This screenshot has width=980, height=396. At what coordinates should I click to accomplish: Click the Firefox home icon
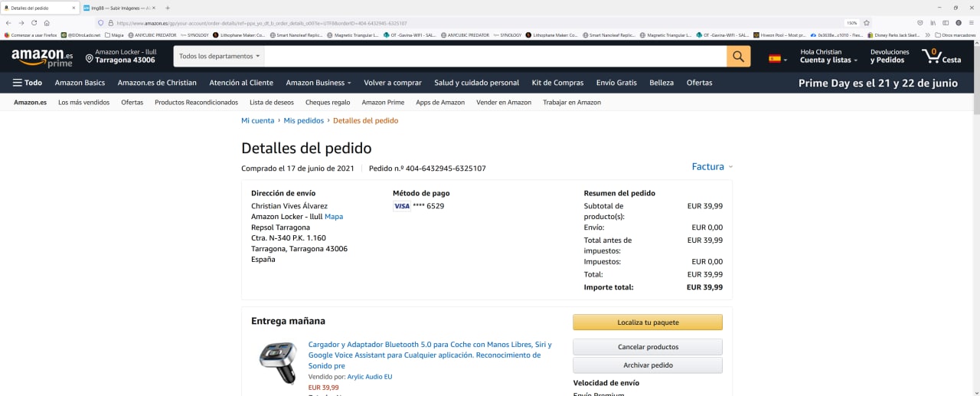click(x=47, y=23)
